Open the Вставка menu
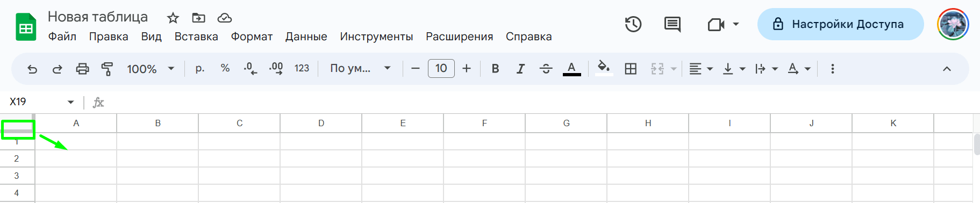 tap(196, 37)
